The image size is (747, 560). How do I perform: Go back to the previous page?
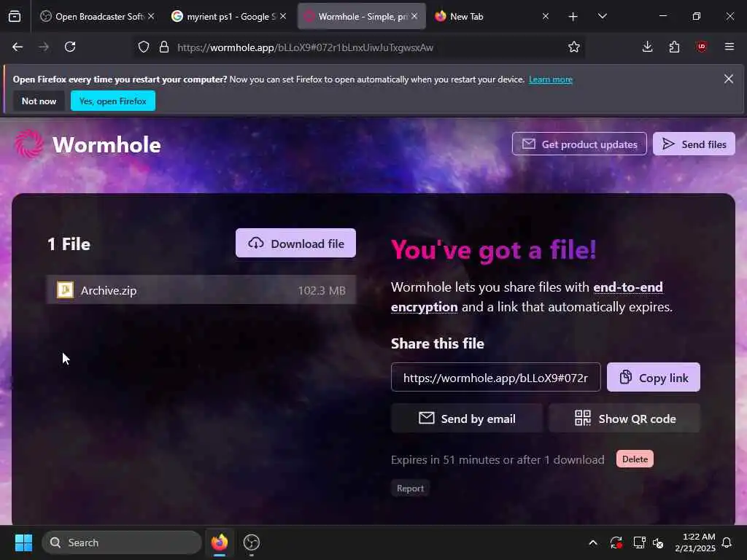[x=18, y=47]
